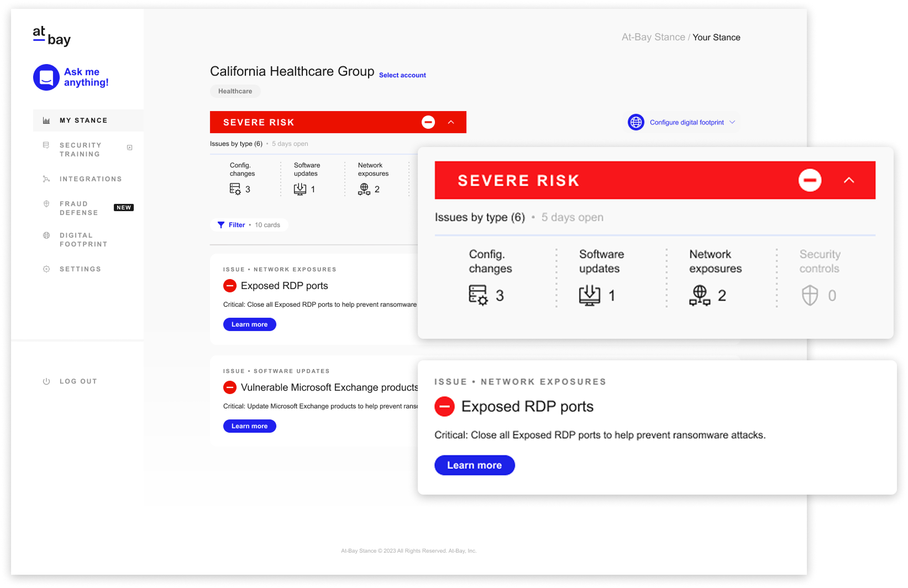Click 'ISSUE • SOFTWARE UPDATES' card label
This screenshot has height=588, width=908.
point(276,371)
